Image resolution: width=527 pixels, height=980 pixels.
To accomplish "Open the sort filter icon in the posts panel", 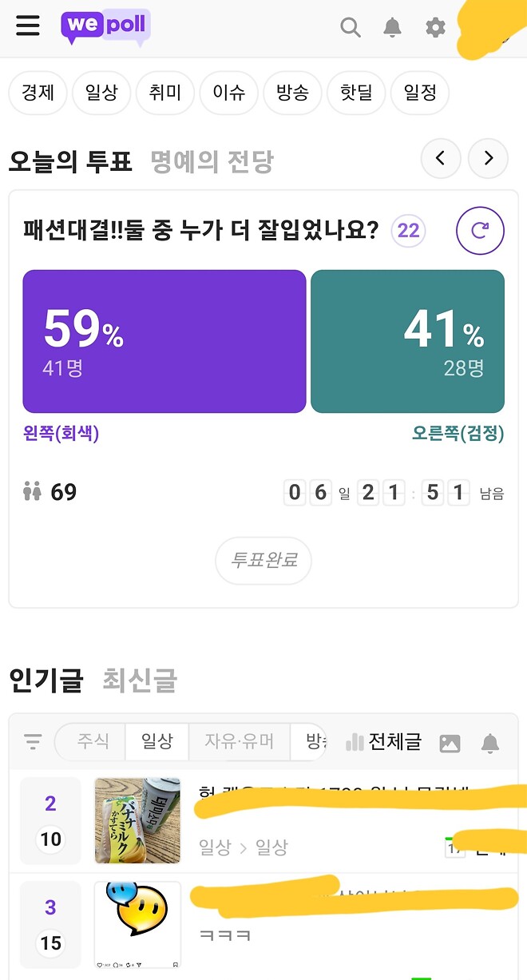I will click(32, 741).
